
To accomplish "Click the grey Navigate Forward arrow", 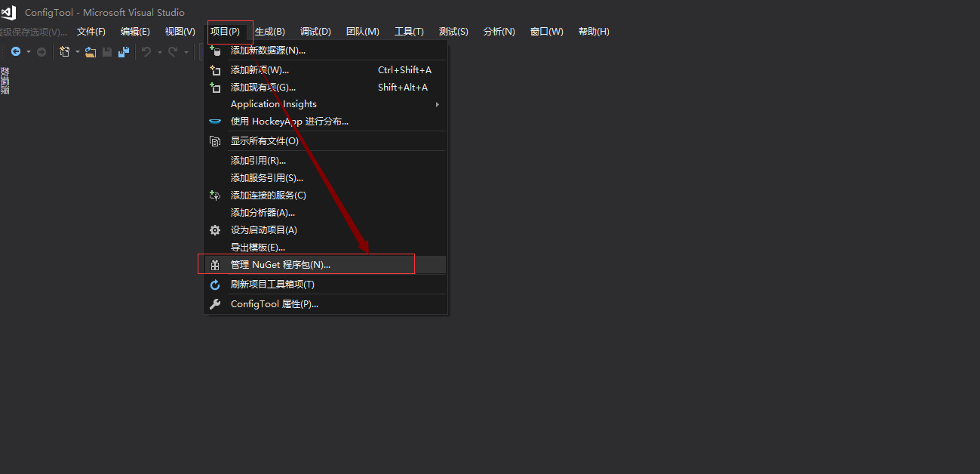I will 41,51.
